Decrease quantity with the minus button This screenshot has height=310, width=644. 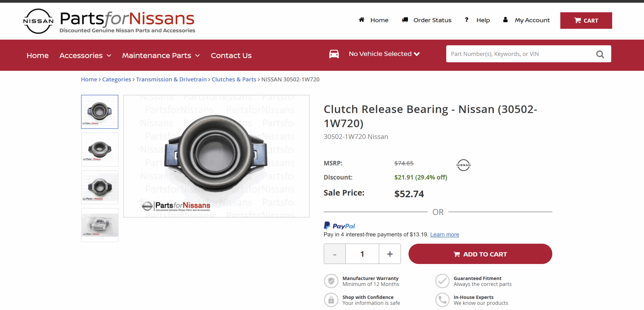[335, 254]
